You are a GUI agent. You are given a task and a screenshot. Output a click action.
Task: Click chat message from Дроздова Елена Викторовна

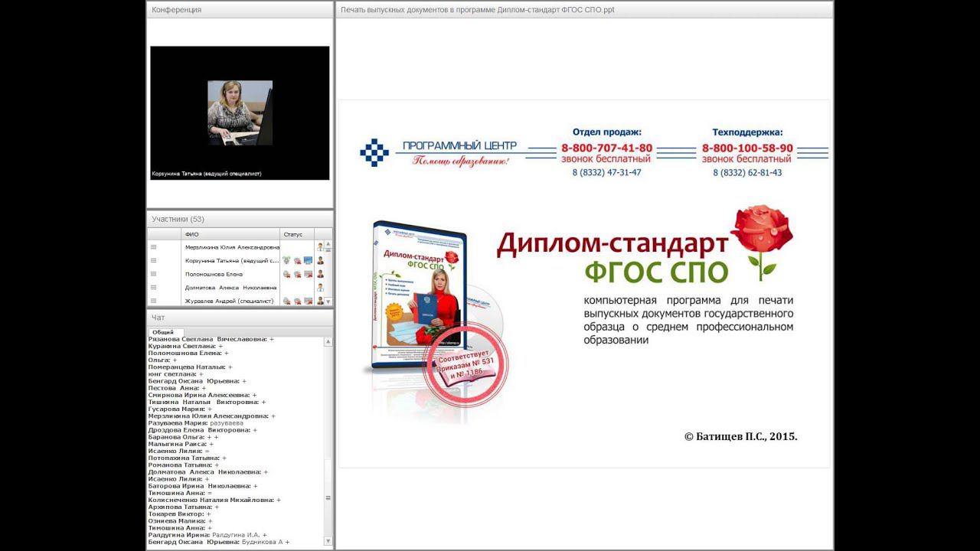[202, 430]
